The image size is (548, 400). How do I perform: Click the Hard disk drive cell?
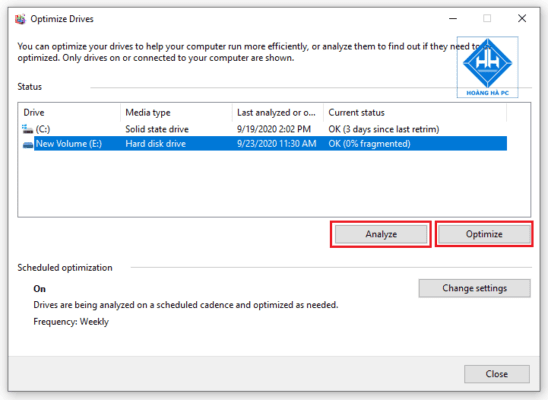click(x=156, y=144)
